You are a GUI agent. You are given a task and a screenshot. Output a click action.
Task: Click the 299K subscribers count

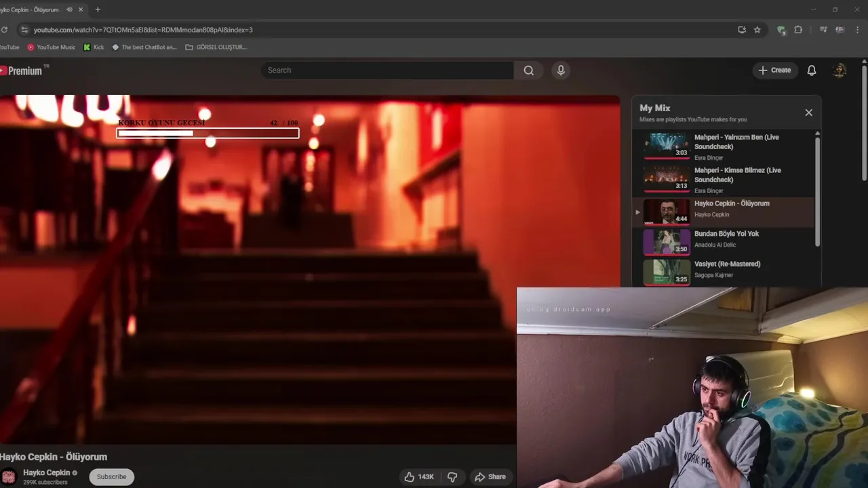pos(45,483)
